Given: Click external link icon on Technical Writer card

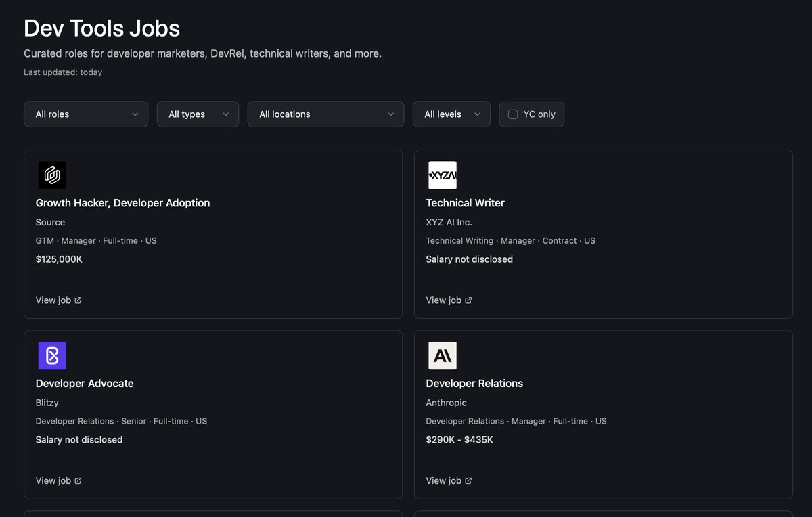Looking at the screenshot, I should pos(468,300).
